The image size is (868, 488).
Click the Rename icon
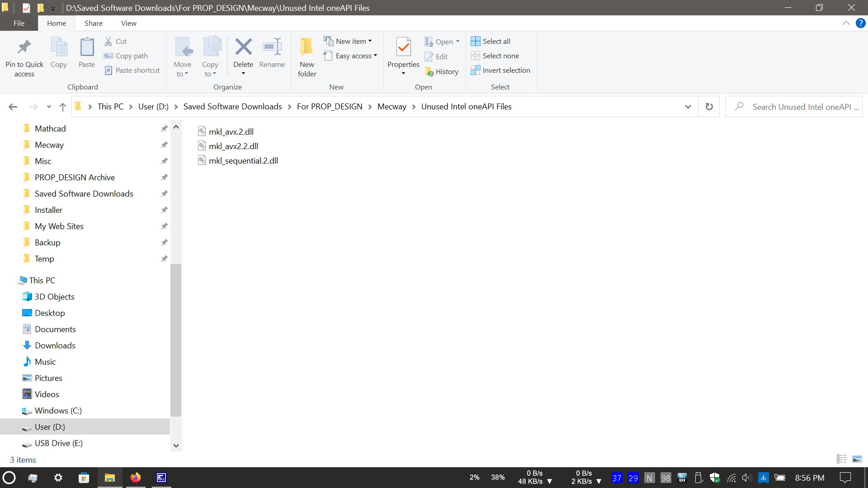pos(272,47)
